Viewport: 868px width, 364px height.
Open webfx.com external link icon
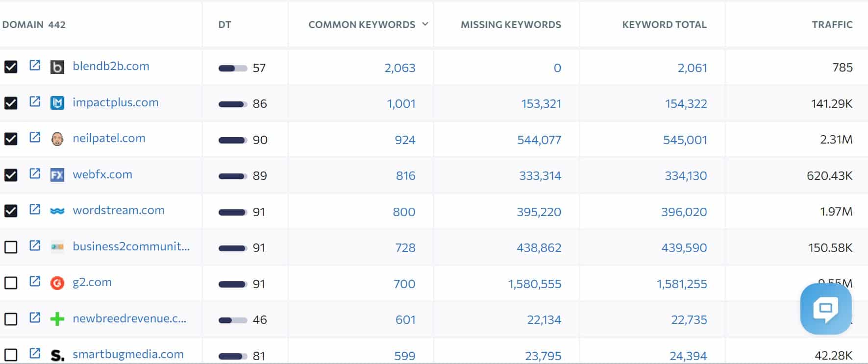pyautogui.click(x=35, y=173)
